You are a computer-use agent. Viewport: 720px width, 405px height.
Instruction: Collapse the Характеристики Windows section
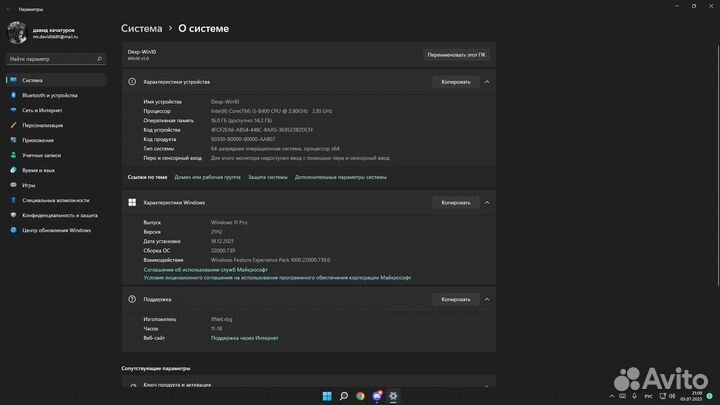click(x=487, y=202)
